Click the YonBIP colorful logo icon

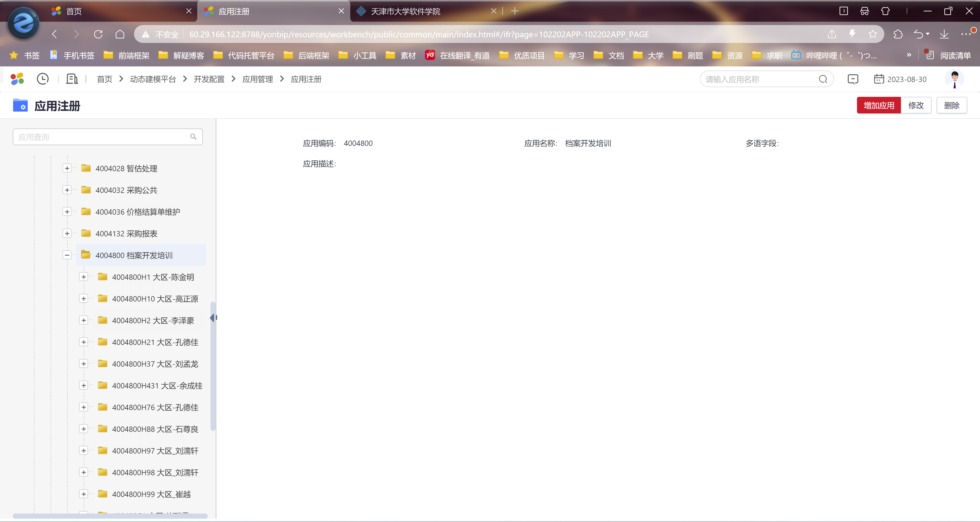[17, 79]
